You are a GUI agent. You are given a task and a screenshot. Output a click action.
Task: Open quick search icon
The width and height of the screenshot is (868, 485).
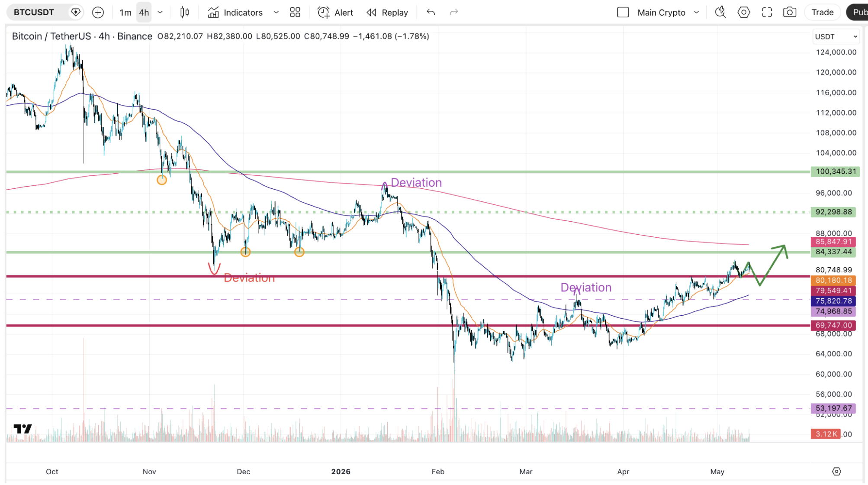tap(720, 12)
